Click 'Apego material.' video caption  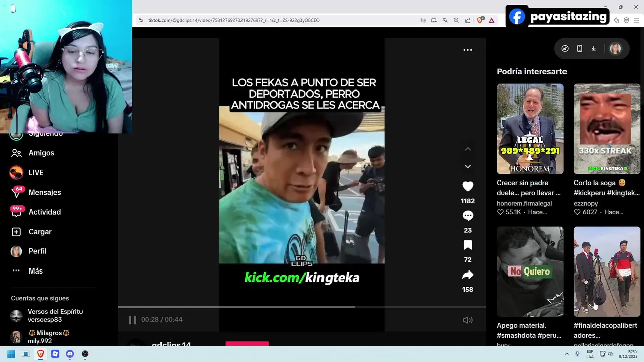528,330
